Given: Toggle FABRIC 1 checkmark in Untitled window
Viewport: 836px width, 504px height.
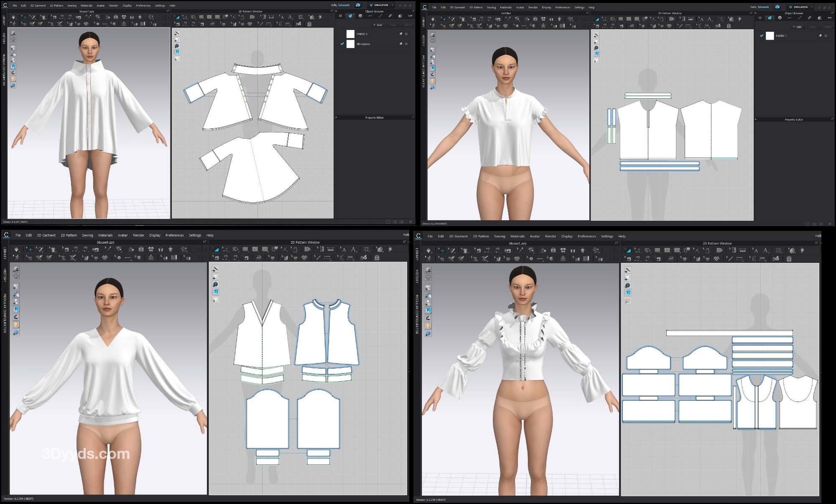Looking at the screenshot, I should (x=762, y=36).
